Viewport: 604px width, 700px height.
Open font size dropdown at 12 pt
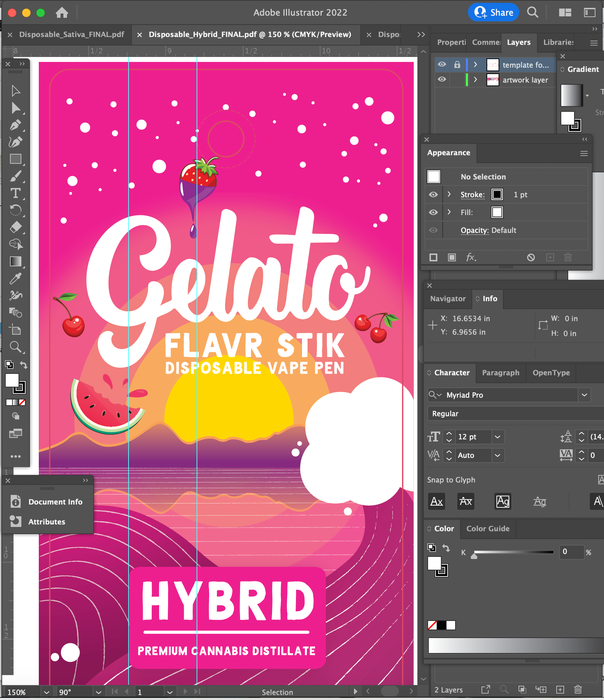tap(498, 437)
